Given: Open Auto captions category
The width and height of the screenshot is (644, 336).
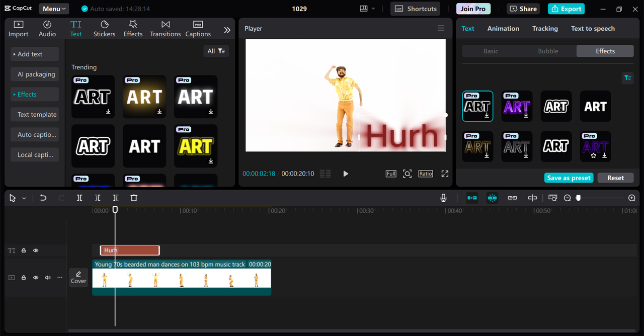Looking at the screenshot, I should coord(35,134).
